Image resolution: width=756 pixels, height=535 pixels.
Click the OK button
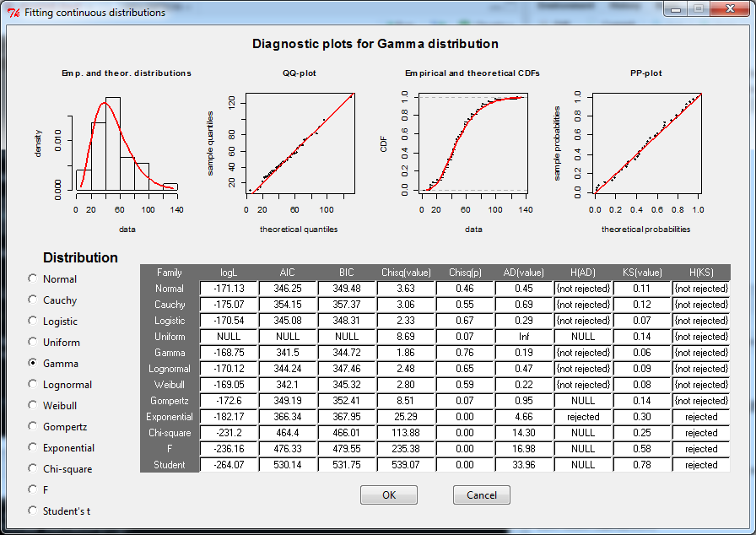[389, 495]
